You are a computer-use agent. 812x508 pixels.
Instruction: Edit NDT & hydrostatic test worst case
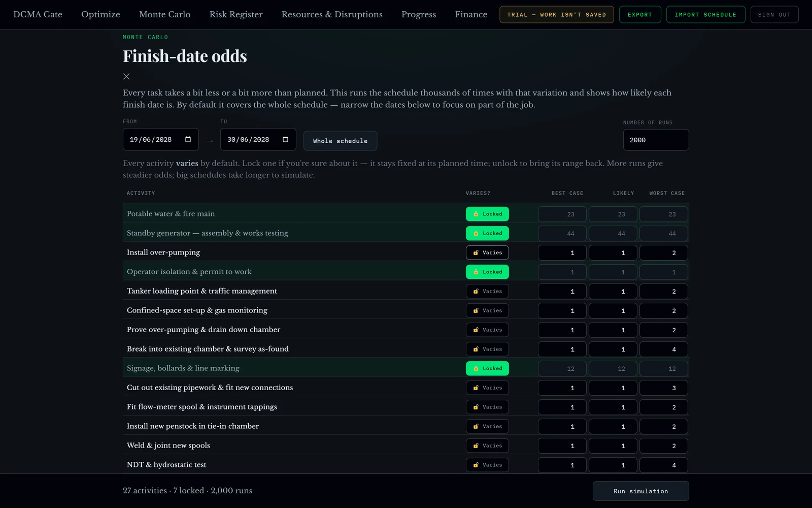(664, 465)
